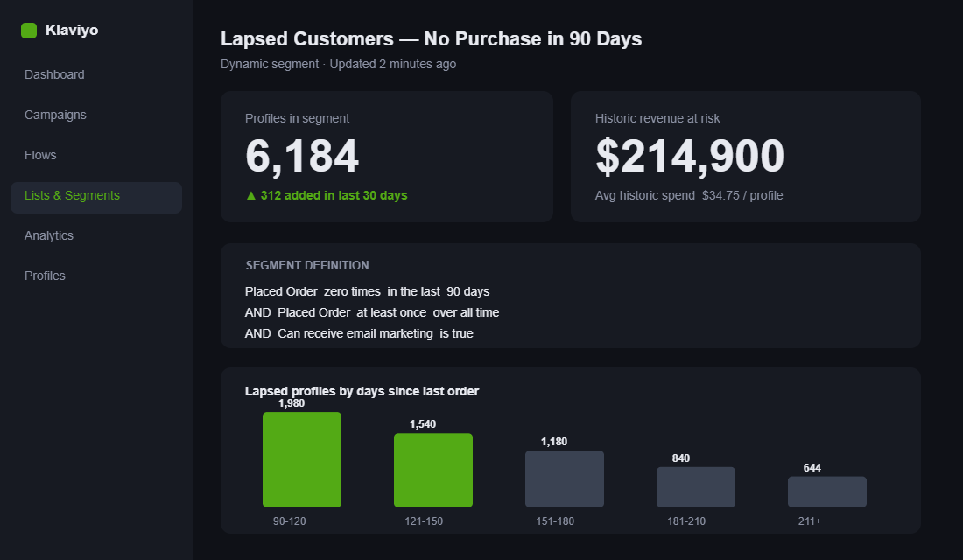Click the Lapsed Customers segment title

tap(431, 38)
